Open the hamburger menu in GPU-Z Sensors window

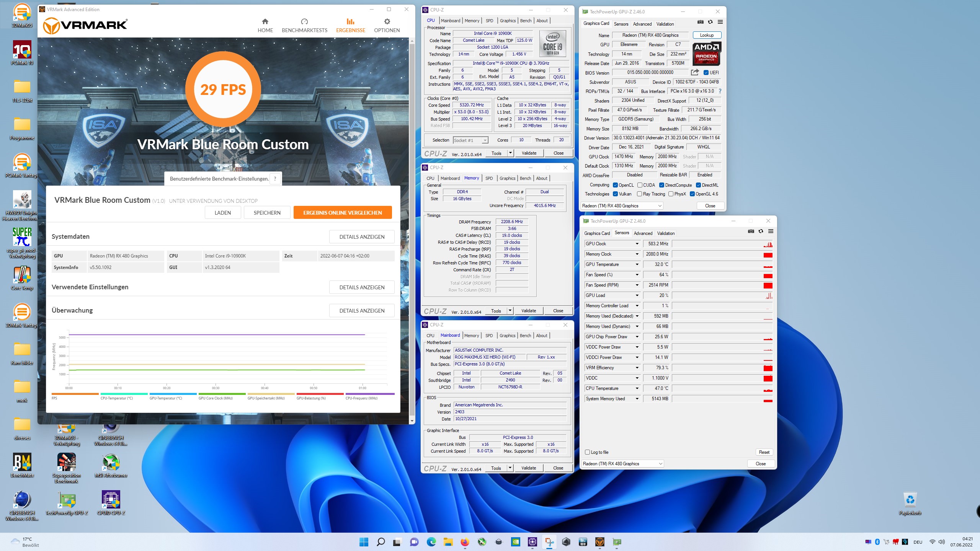(x=771, y=231)
